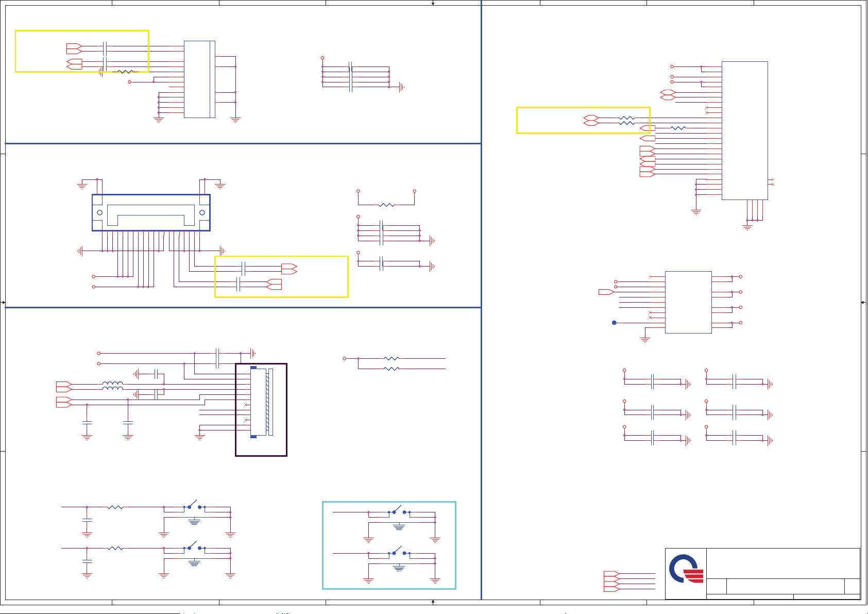Click the resistor pair inside right yellow box
This screenshot has height=614, width=868.
click(x=627, y=121)
